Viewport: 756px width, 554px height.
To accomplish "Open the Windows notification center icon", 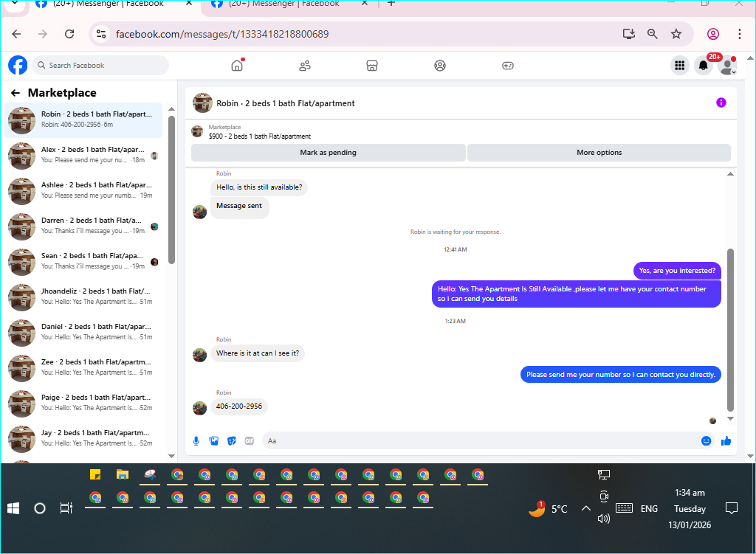I will coord(732,508).
